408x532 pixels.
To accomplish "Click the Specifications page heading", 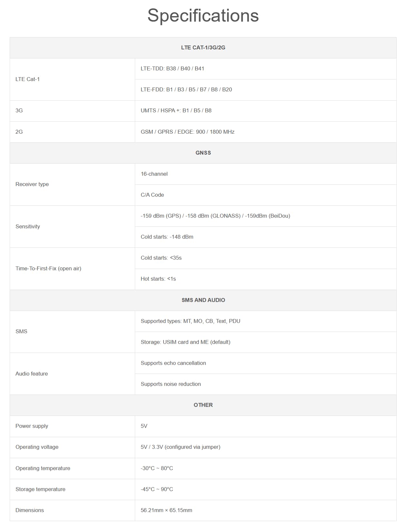I will 203,15.
